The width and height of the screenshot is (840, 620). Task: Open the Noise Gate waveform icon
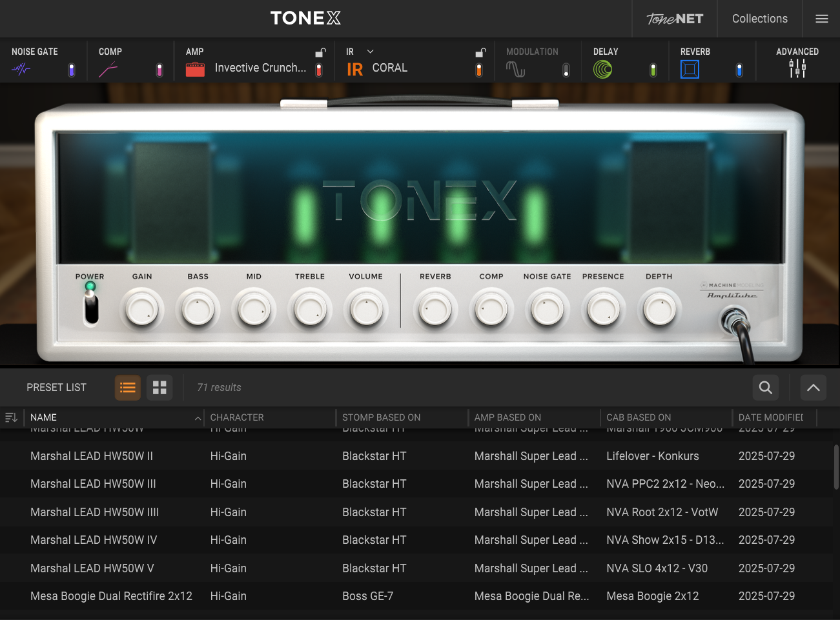click(21, 69)
